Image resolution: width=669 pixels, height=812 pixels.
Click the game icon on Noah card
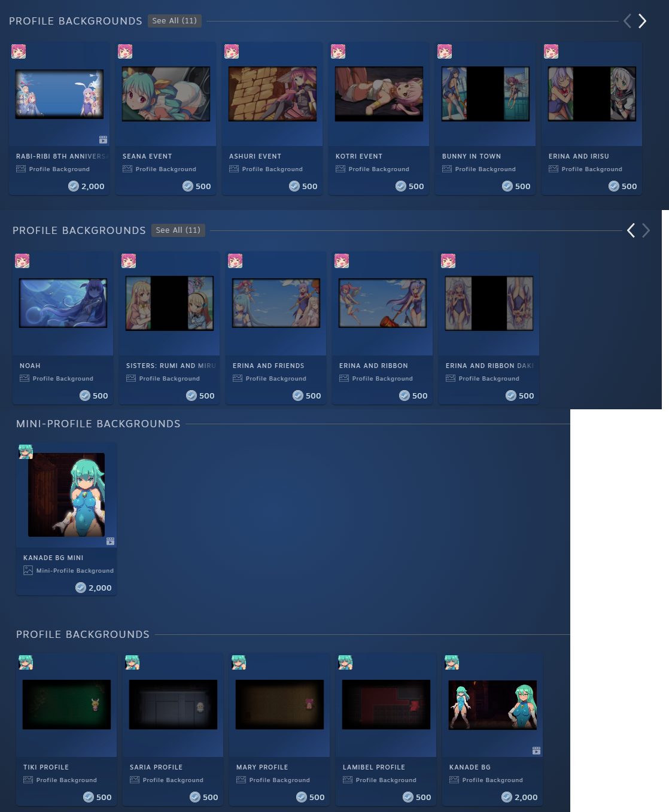pyautogui.click(x=22, y=261)
